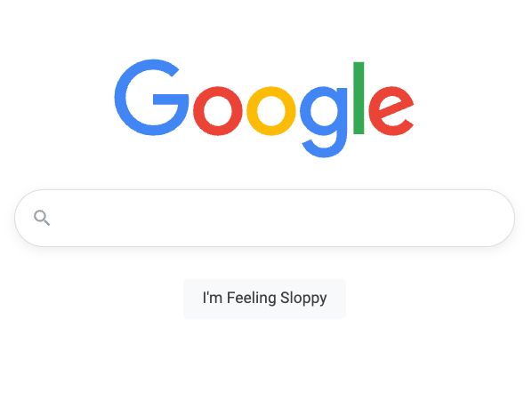
Task: Click the magnifying glass search icon
Action: (42, 218)
